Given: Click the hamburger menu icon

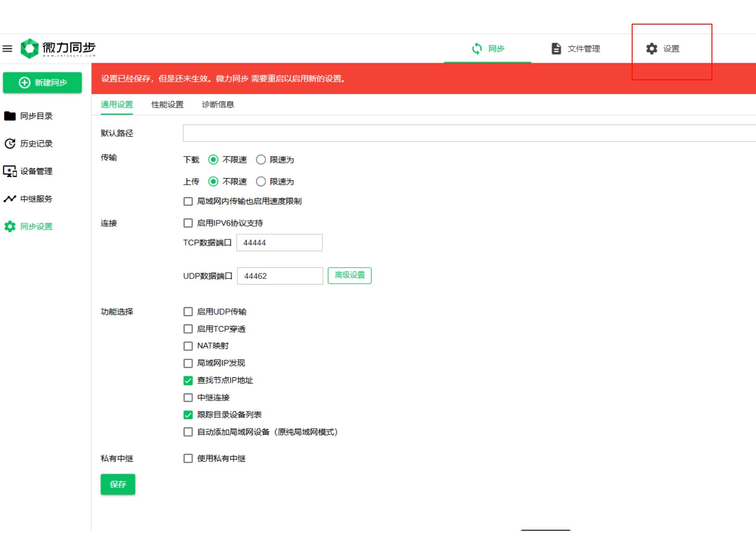Looking at the screenshot, I should (x=7, y=49).
